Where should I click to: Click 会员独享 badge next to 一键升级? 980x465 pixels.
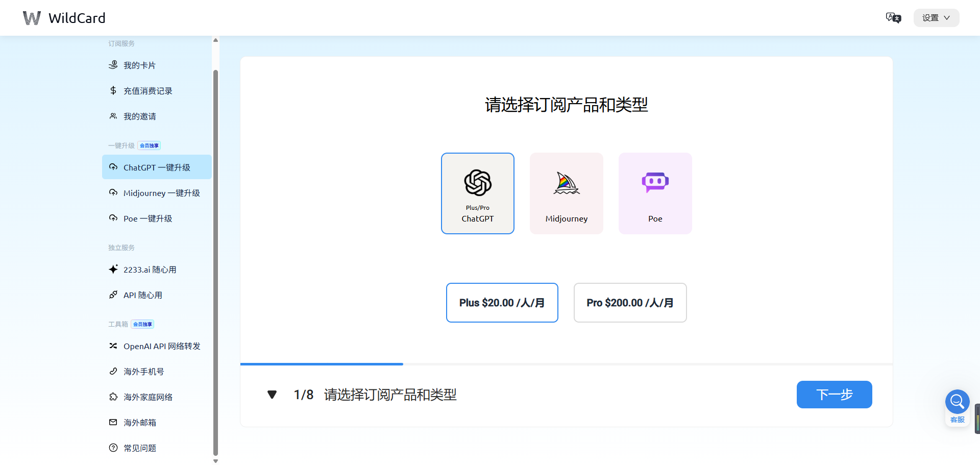click(x=149, y=145)
